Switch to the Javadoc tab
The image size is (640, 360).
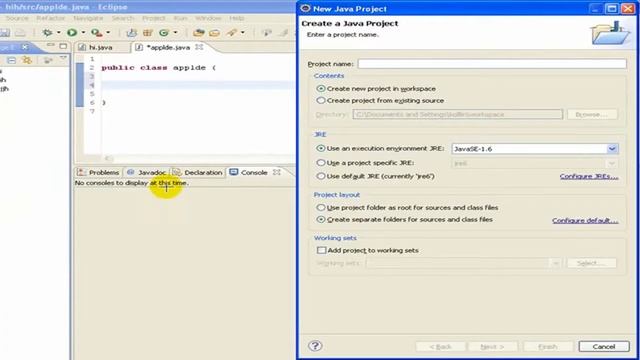147,173
